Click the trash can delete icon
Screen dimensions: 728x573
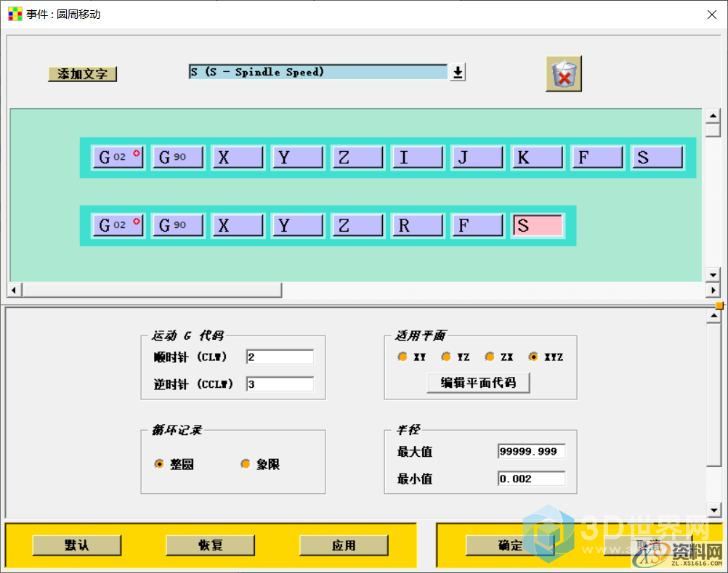click(x=564, y=74)
